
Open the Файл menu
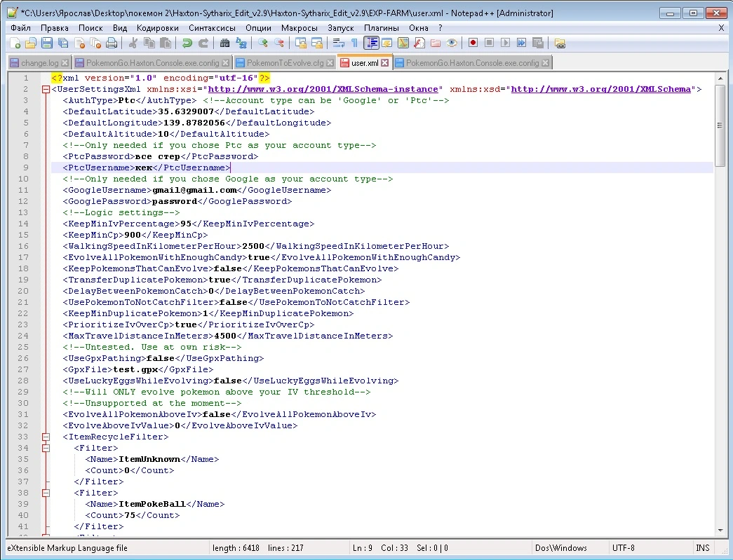[x=20, y=28]
